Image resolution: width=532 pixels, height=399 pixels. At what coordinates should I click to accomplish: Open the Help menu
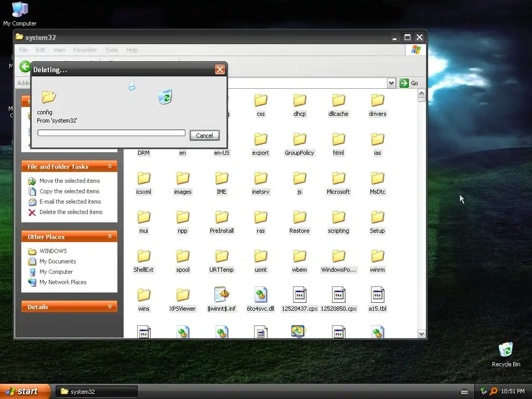tap(131, 50)
